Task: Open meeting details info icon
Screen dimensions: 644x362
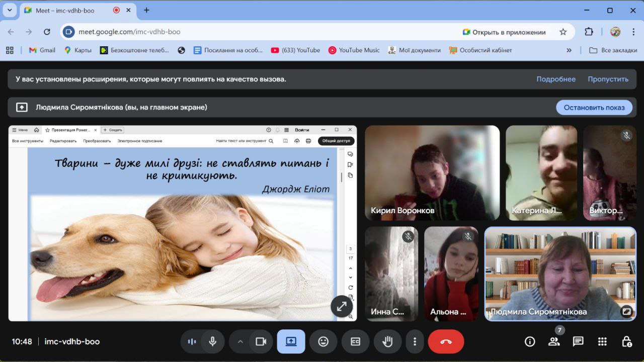Action: pyautogui.click(x=530, y=341)
